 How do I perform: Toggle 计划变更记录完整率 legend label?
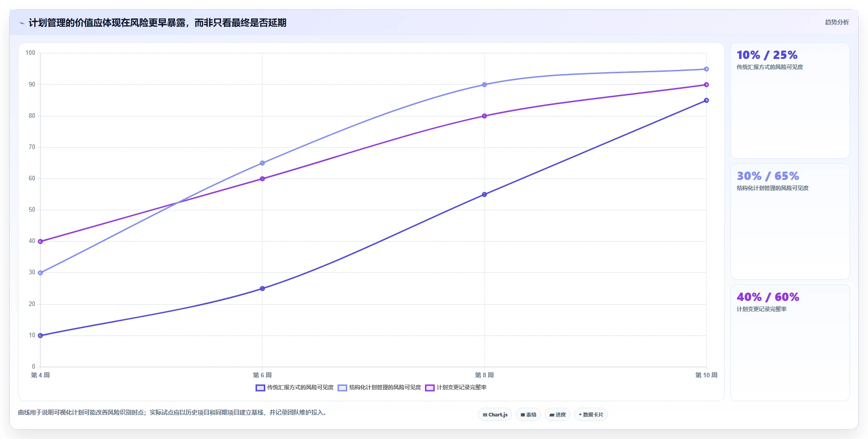tap(461, 387)
